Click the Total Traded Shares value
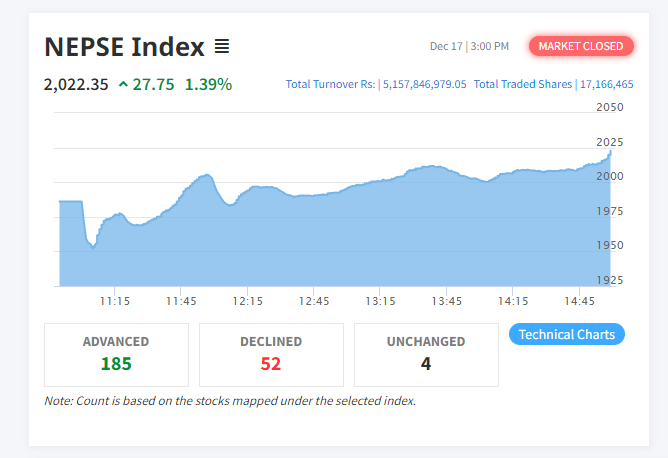The width and height of the screenshot is (668, 458). [605, 85]
